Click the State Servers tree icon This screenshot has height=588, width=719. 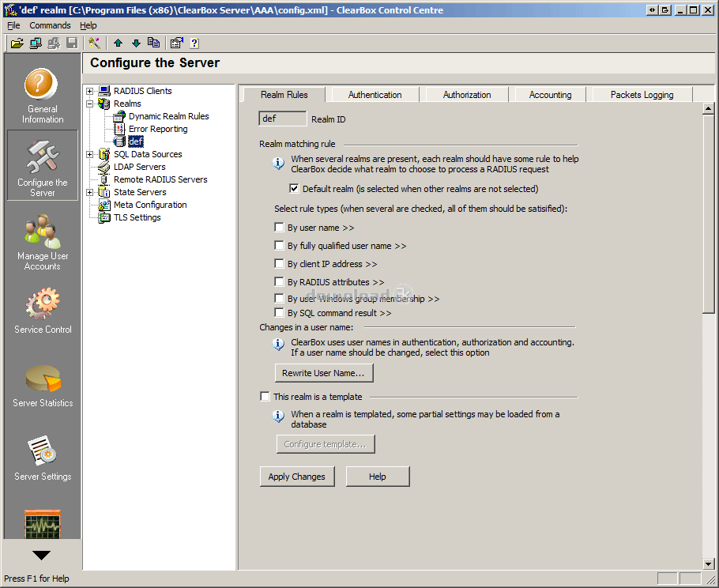104,192
